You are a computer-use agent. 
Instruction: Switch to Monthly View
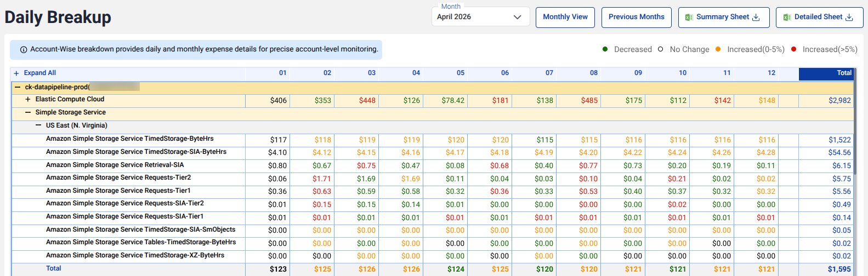(565, 17)
